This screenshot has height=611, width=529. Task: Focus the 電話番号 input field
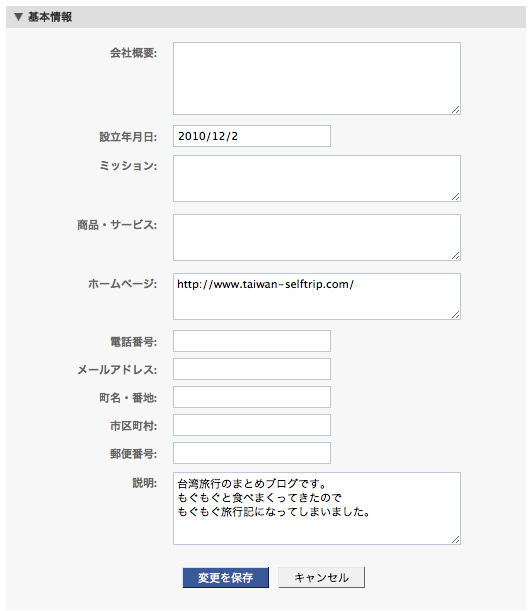pos(252,341)
